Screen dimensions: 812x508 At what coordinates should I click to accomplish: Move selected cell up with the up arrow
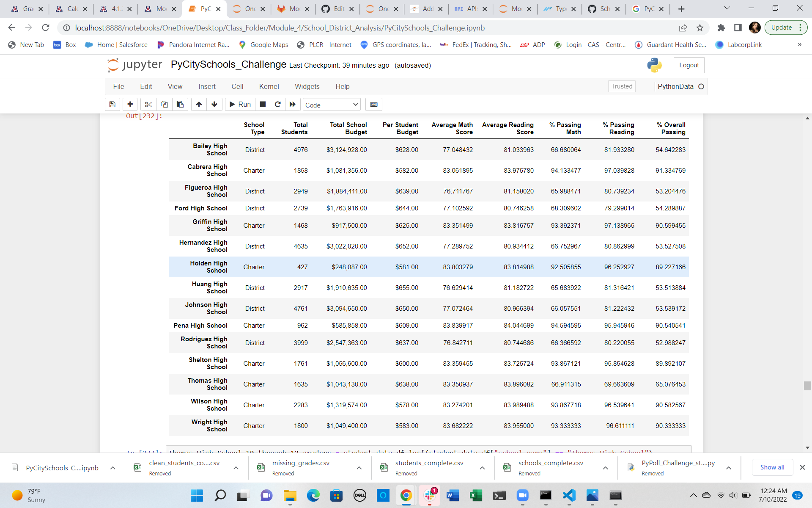click(x=198, y=104)
